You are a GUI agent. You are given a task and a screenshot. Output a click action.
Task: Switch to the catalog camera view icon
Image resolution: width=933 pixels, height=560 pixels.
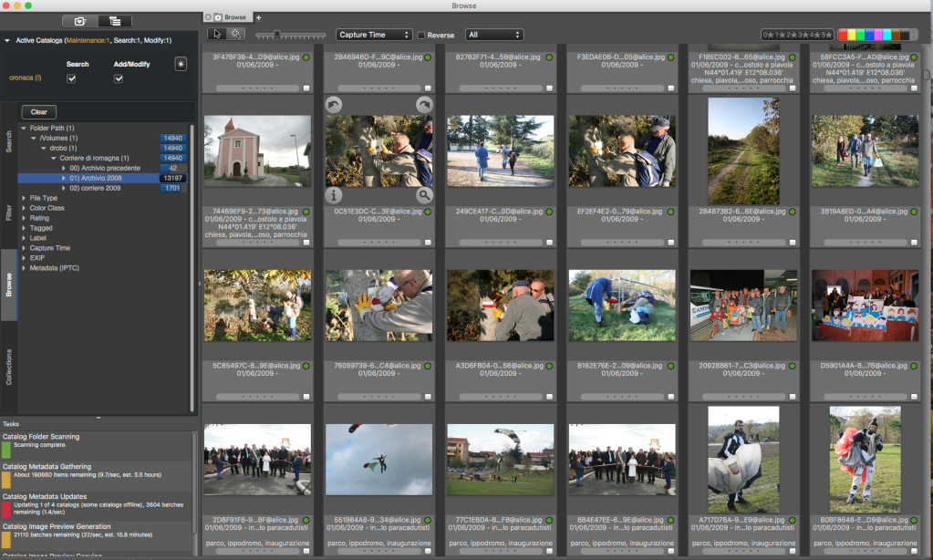pos(79,20)
